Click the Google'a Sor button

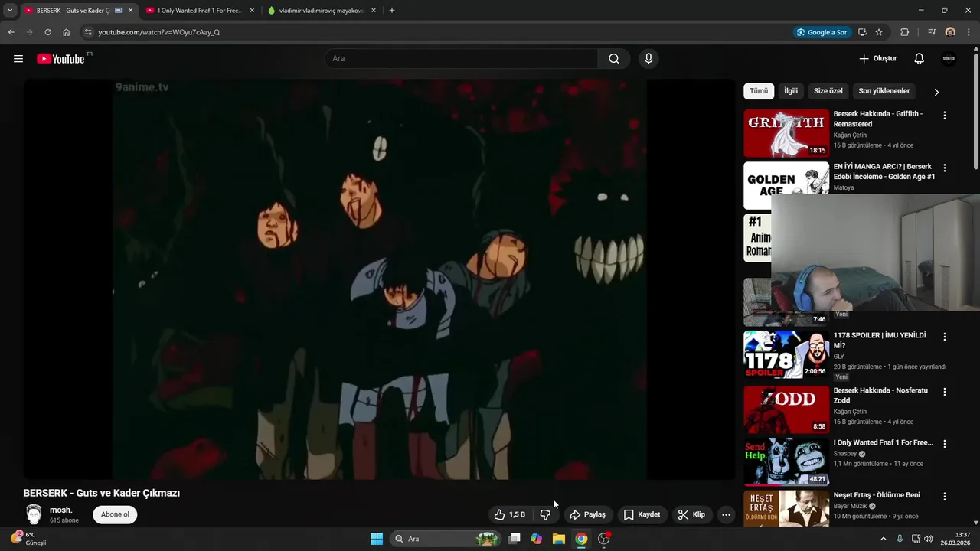pos(822,32)
